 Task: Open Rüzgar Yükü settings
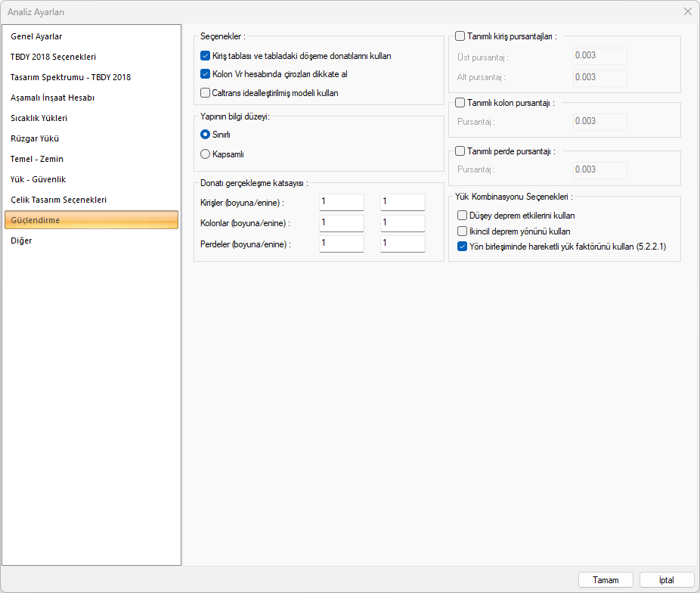tap(91, 138)
